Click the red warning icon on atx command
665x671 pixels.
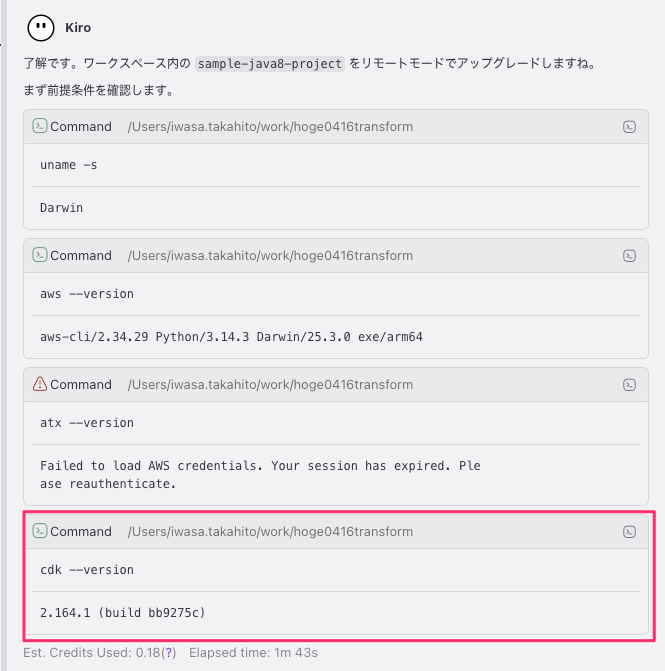click(x=40, y=384)
